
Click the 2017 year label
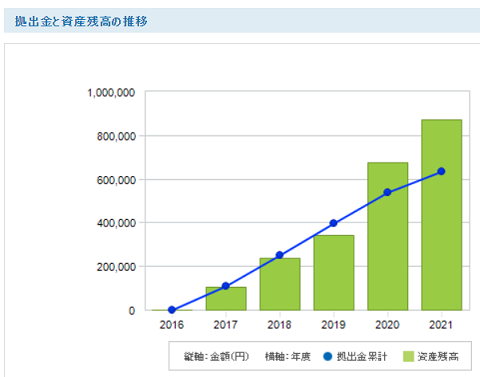tap(226, 325)
